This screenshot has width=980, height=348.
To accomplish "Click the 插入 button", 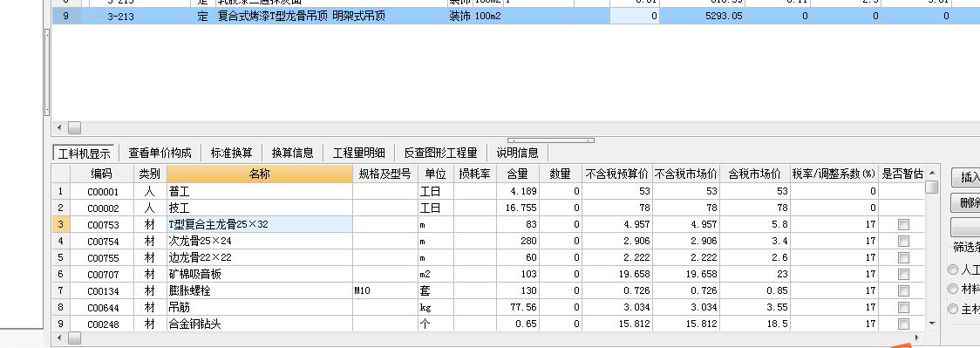I will (966, 177).
